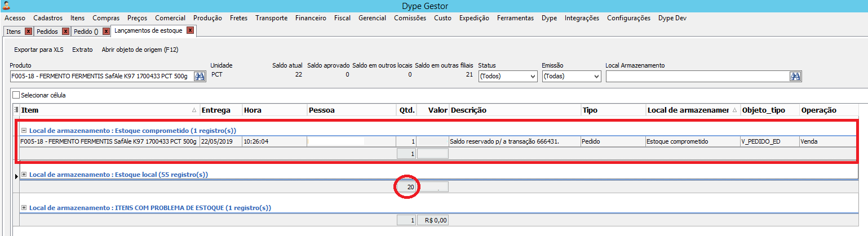Select the 10:26:04 Hora cell
The image size is (868, 236).
click(x=274, y=141)
